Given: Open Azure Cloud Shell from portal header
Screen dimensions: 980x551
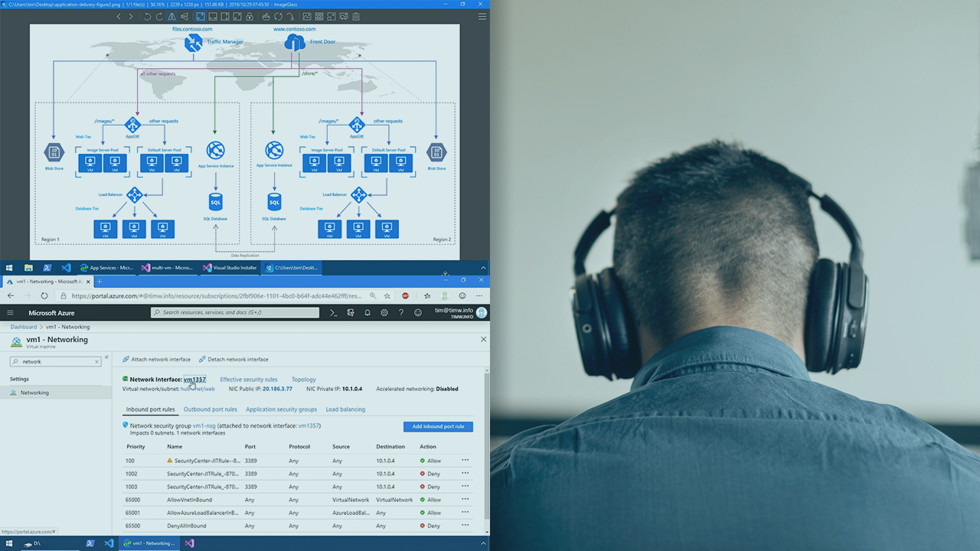Looking at the screenshot, I should [333, 313].
